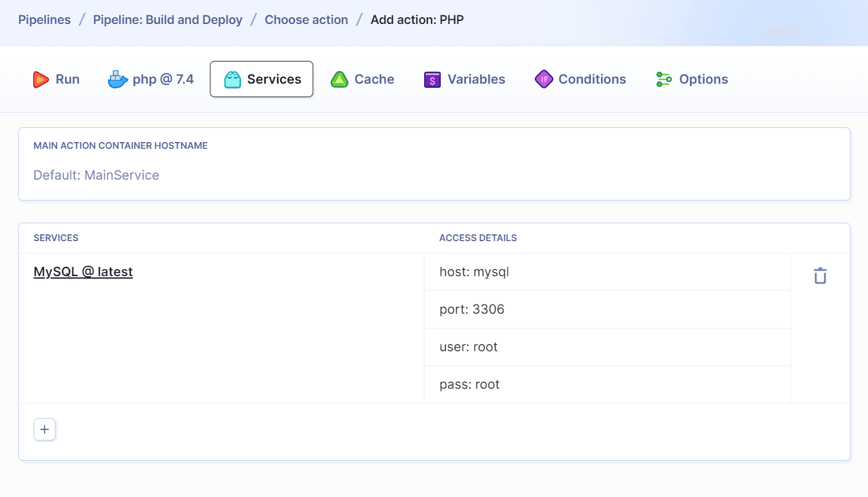Click the Variables dollar-sign icon

coord(431,79)
